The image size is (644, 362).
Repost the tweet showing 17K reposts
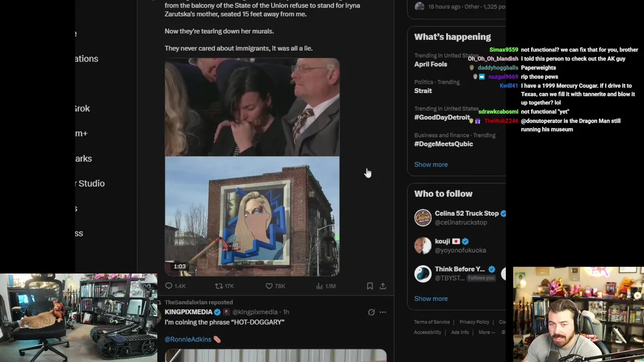[x=219, y=286]
